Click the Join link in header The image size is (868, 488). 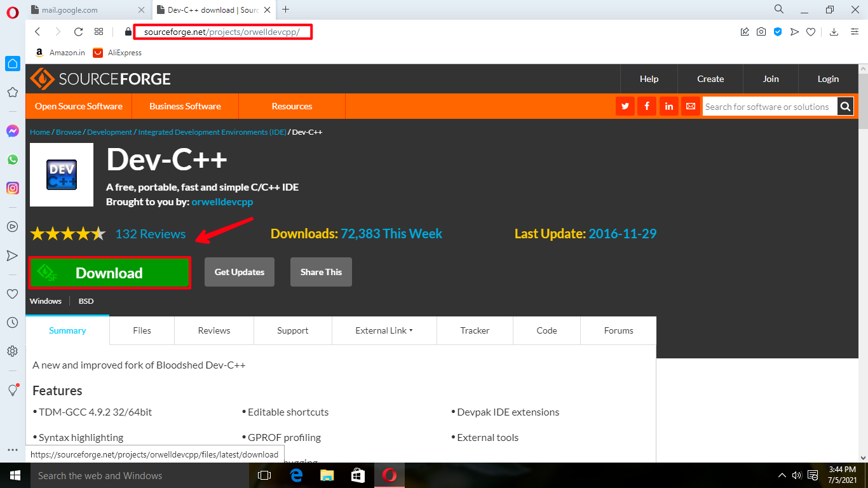pyautogui.click(x=771, y=79)
